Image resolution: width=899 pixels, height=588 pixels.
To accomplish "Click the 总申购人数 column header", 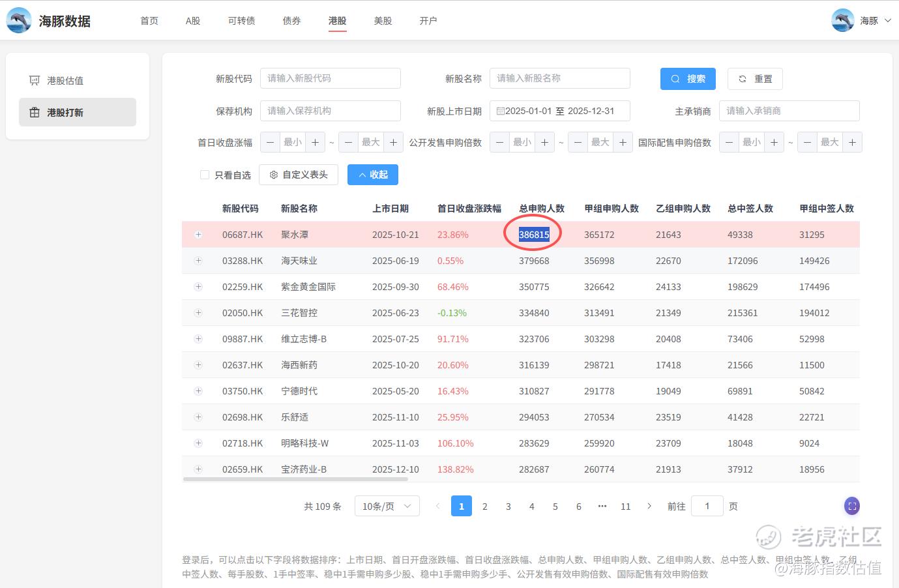I will coord(542,209).
